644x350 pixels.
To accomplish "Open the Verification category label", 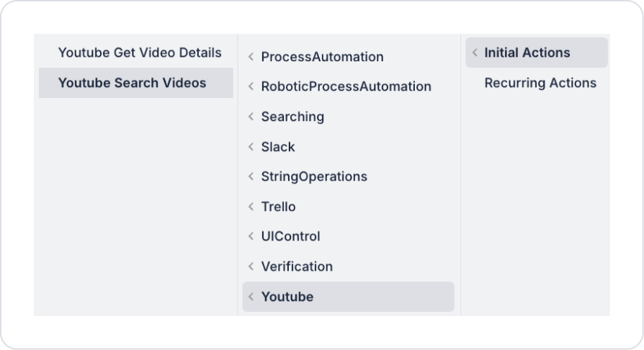I will click(x=297, y=266).
